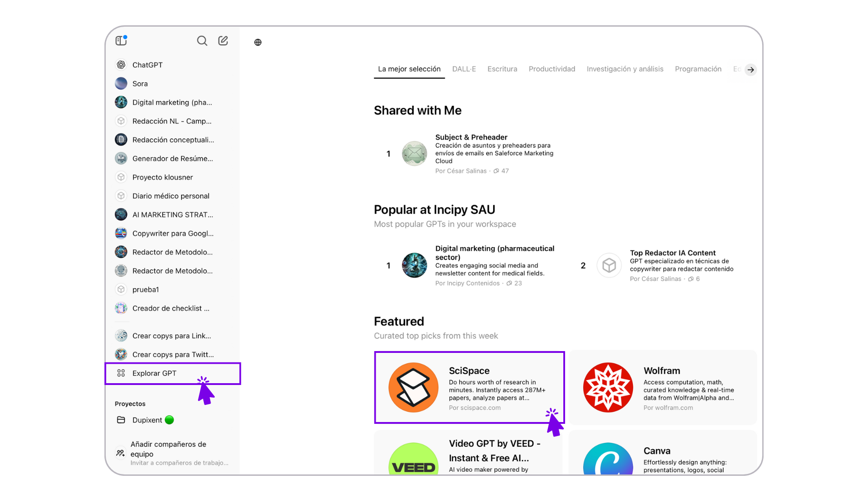Open Diario médico personal GPT
Image resolution: width=868 pixels, height=488 pixels.
click(172, 196)
